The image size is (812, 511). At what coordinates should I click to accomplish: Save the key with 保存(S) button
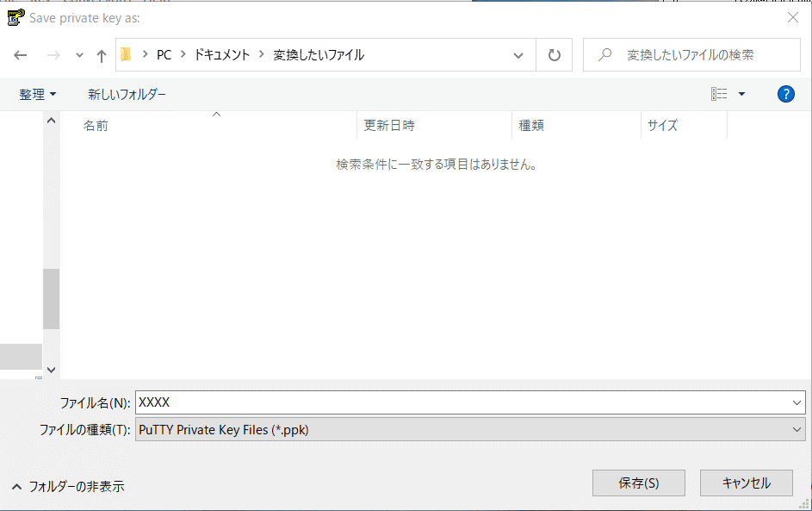pos(638,483)
